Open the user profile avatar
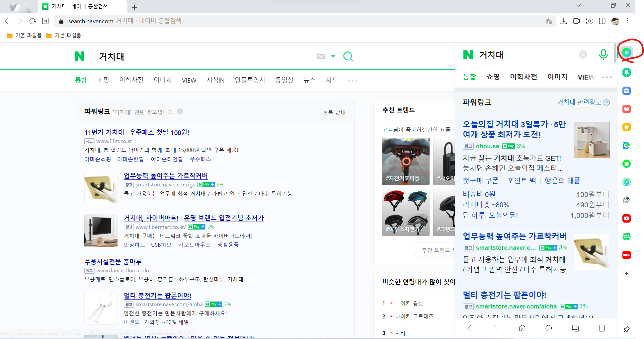This screenshot has width=644, height=339. tap(615, 21)
